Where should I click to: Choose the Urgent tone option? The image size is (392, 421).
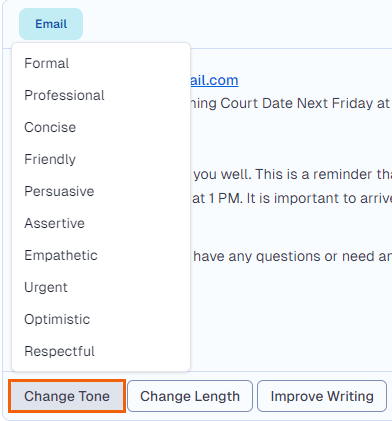(x=101, y=287)
